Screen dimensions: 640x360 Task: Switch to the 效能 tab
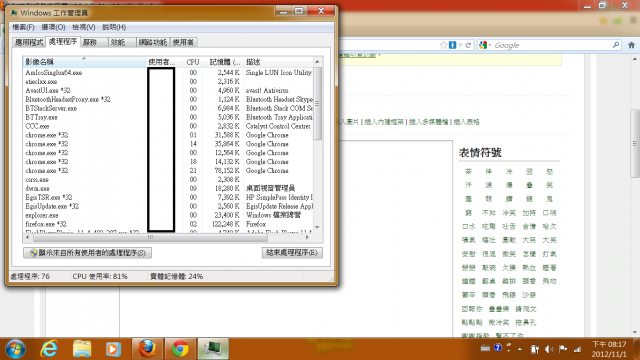pyautogui.click(x=122, y=42)
